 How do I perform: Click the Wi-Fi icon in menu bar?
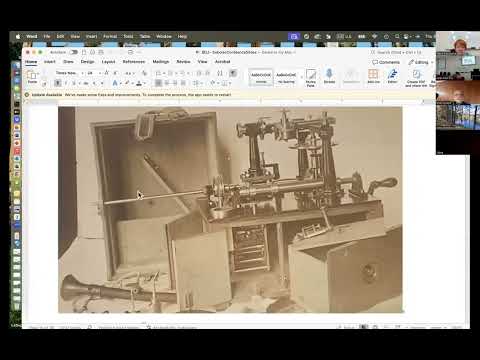pyautogui.click(x=374, y=36)
